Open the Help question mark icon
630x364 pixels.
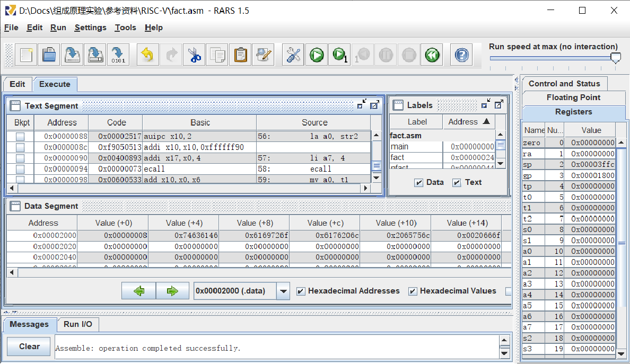461,55
